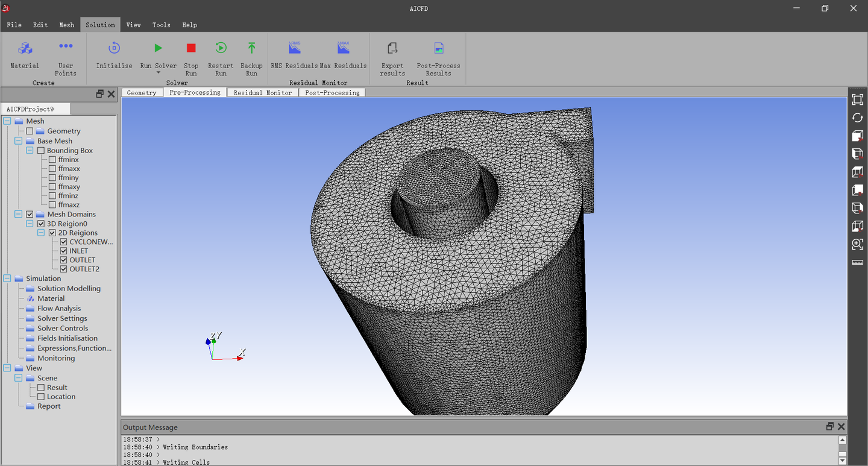Open User Points tool

pyautogui.click(x=66, y=47)
